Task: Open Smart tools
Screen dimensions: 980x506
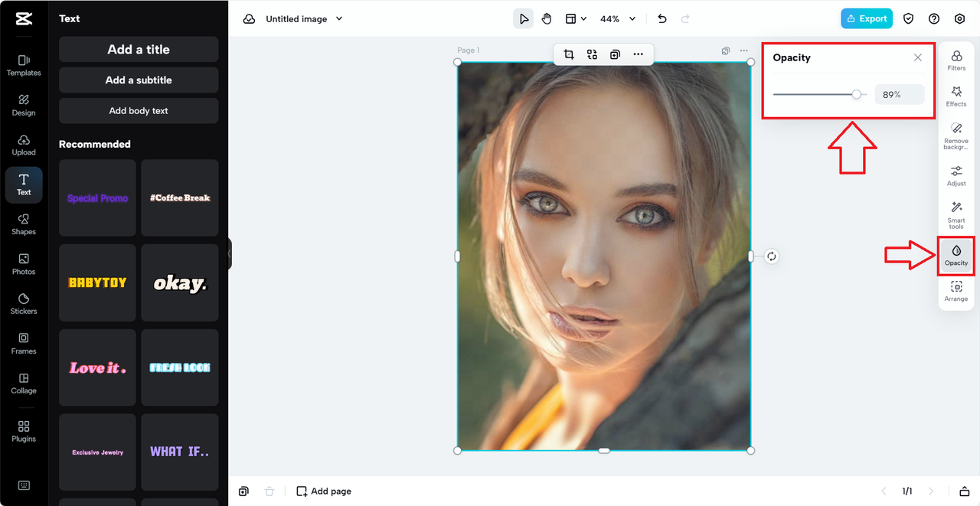Action: point(956,215)
